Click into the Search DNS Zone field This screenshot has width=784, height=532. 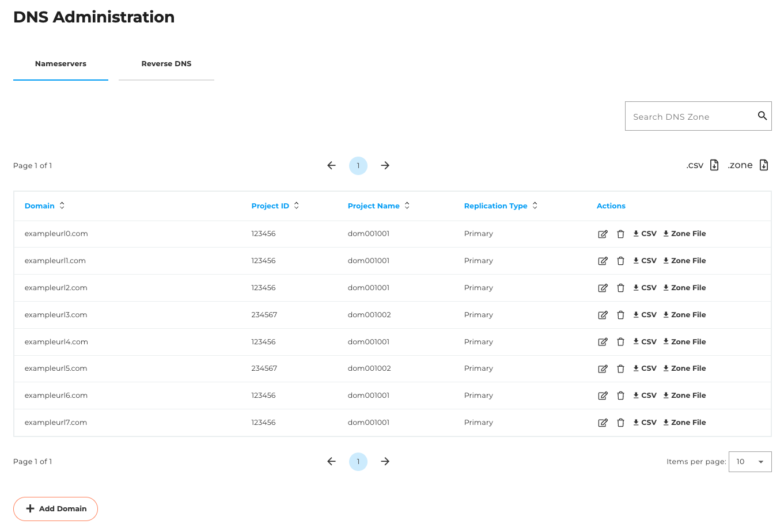(690, 116)
